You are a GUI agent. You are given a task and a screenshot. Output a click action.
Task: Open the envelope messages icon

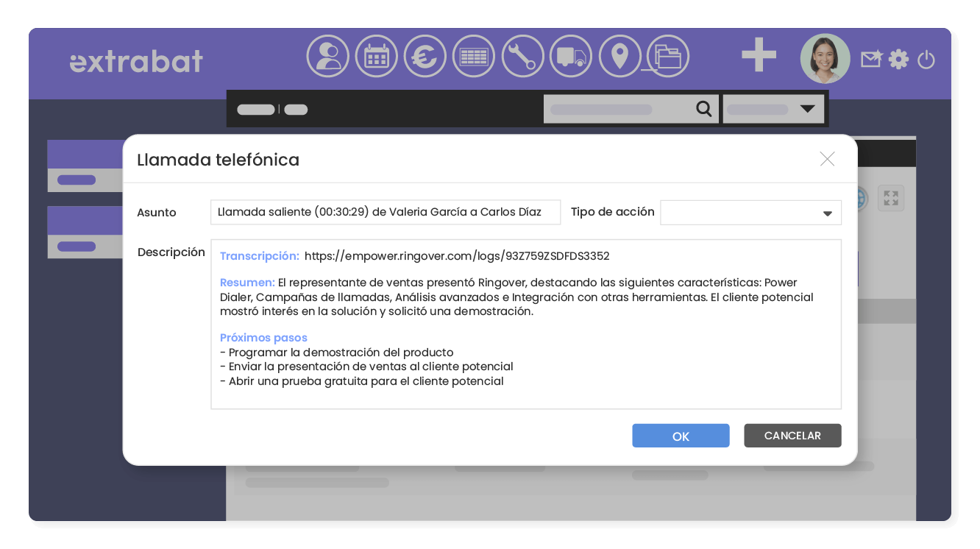[870, 59]
